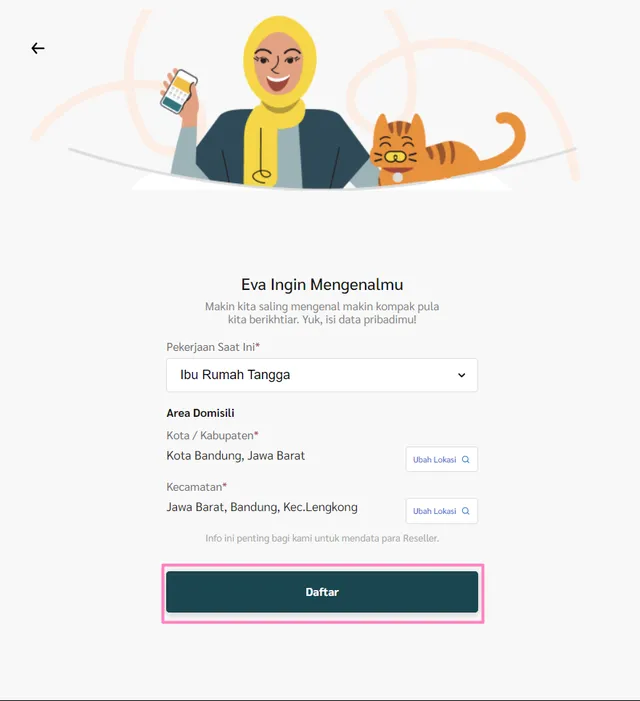Click the Eva Ingin Mengenalmu heading
This screenshot has width=640, height=701.
point(322,284)
